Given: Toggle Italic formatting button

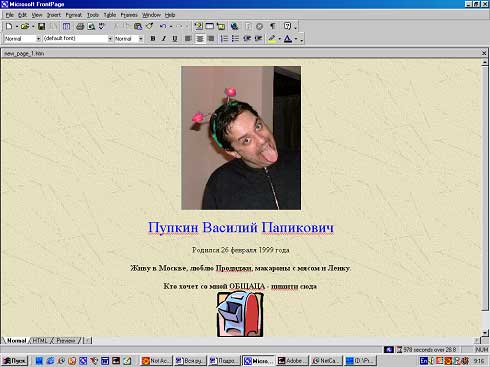Looking at the screenshot, I should 164,39.
